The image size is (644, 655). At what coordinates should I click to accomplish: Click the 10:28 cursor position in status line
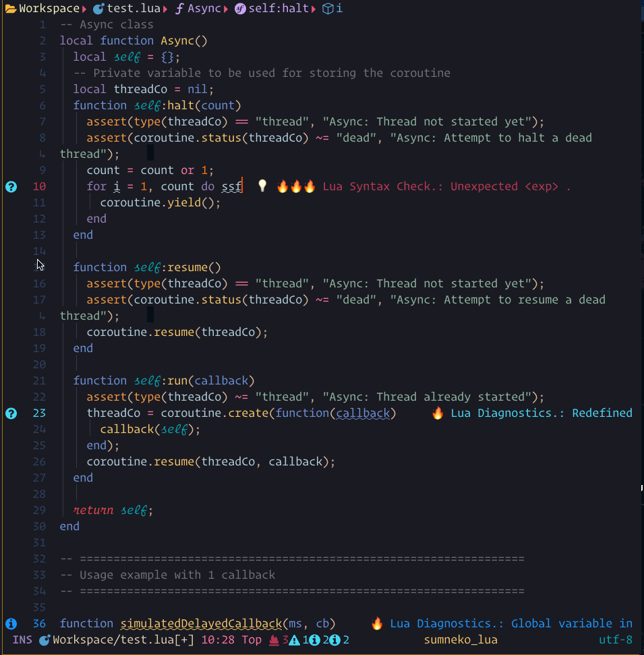pos(218,640)
